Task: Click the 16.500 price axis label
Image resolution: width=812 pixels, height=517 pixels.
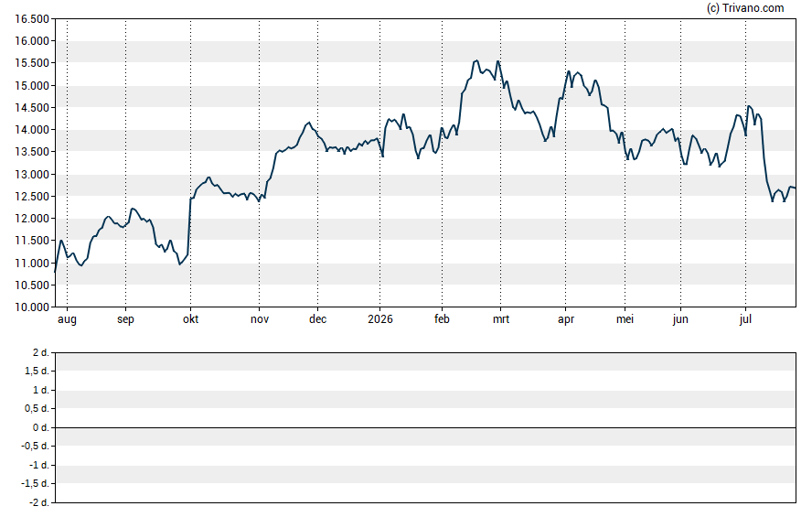Action: [x=32, y=19]
